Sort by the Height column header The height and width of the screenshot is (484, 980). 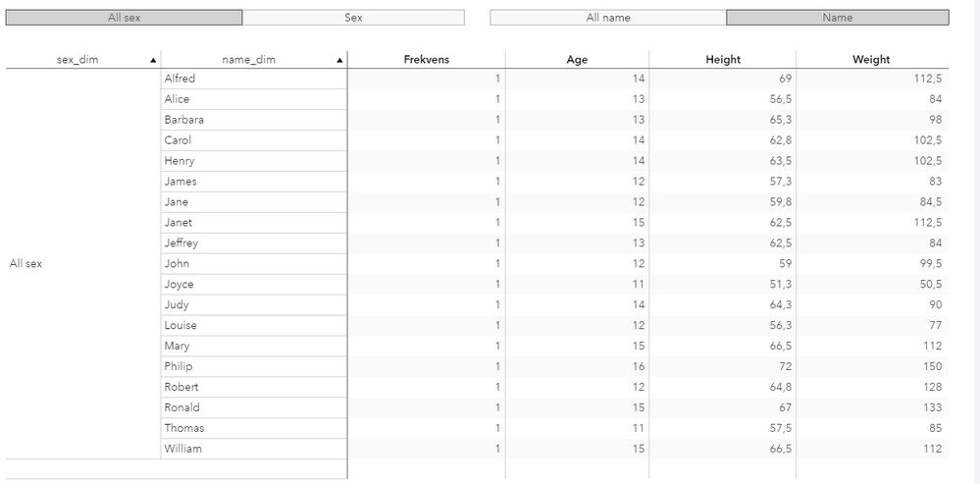[x=723, y=60]
